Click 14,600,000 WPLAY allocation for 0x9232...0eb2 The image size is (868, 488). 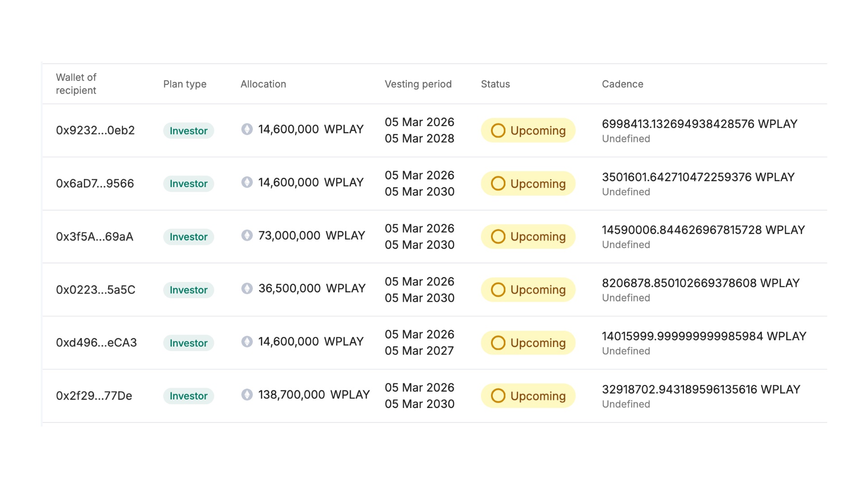point(311,129)
